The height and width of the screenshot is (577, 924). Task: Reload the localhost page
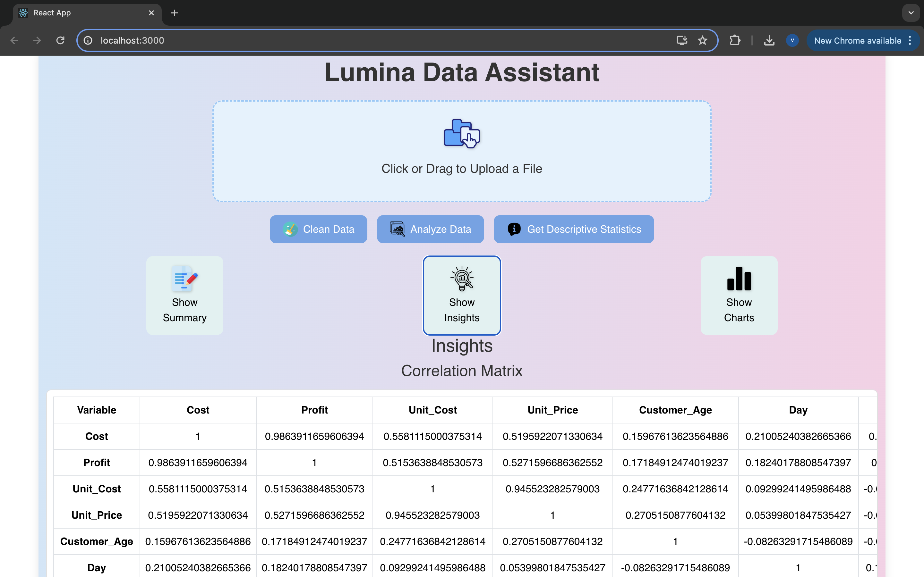(60, 40)
